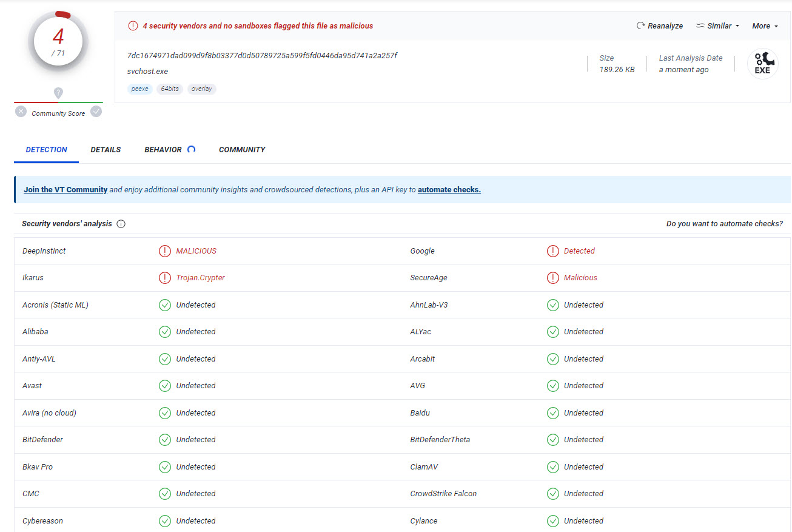This screenshot has height=532, width=792.
Task: Click the Baidu undetected check icon
Action: pyautogui.click(x=552, y=413)
